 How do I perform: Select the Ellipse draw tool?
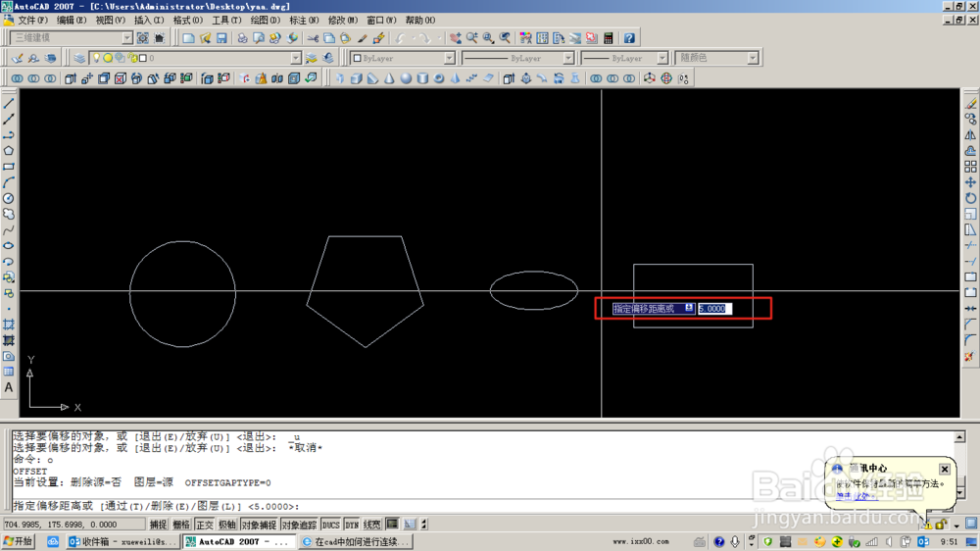pyautogui.click(x=9, y=246)
